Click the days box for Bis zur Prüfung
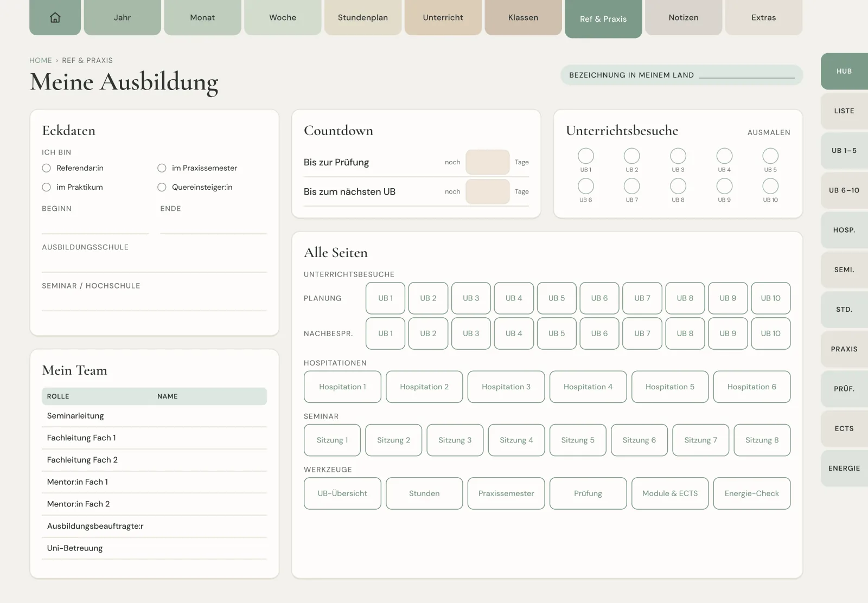Screen dimensions: 868x603 pyautogui.click(x=488, y=162)
